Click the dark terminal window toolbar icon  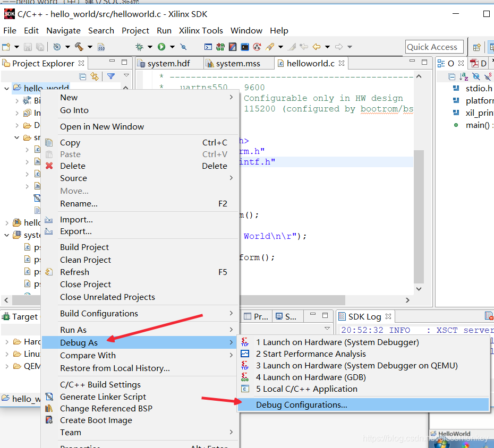point(245,47)
